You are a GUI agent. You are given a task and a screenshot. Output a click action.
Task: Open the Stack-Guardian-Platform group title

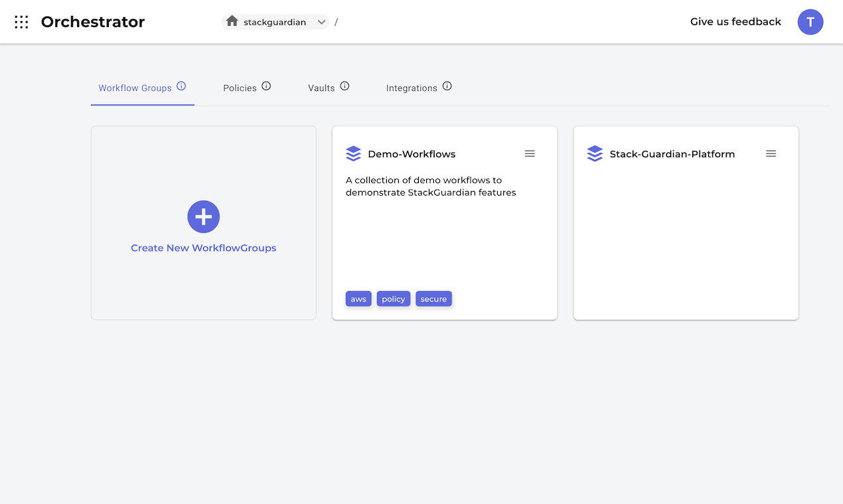click(672, 154)
